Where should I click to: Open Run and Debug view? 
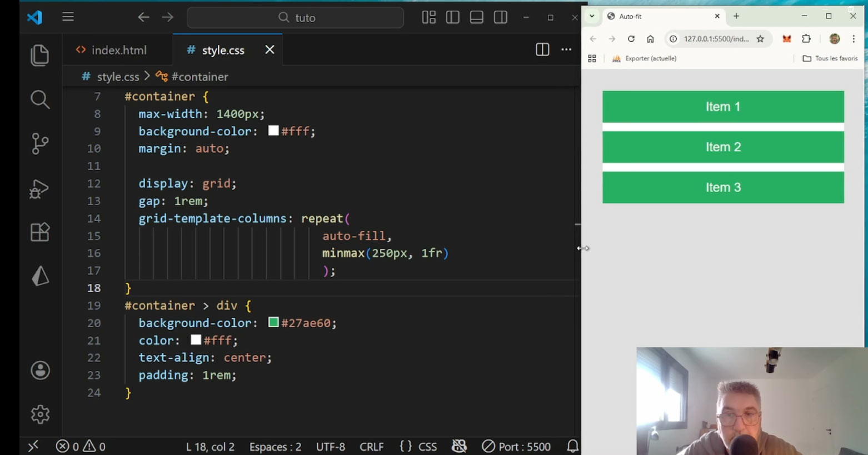coord(39,188)
